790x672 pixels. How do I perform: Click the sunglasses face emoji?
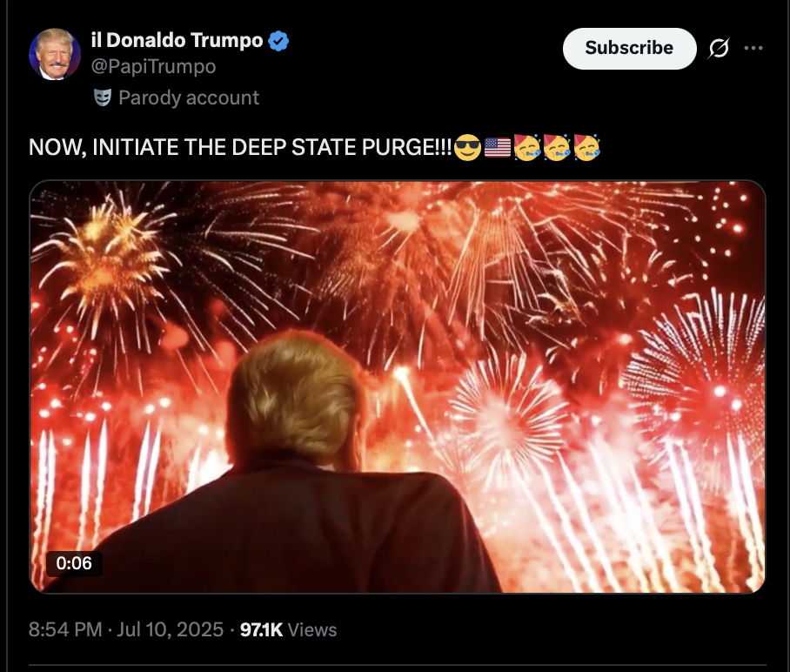click(x=467, y=147)
